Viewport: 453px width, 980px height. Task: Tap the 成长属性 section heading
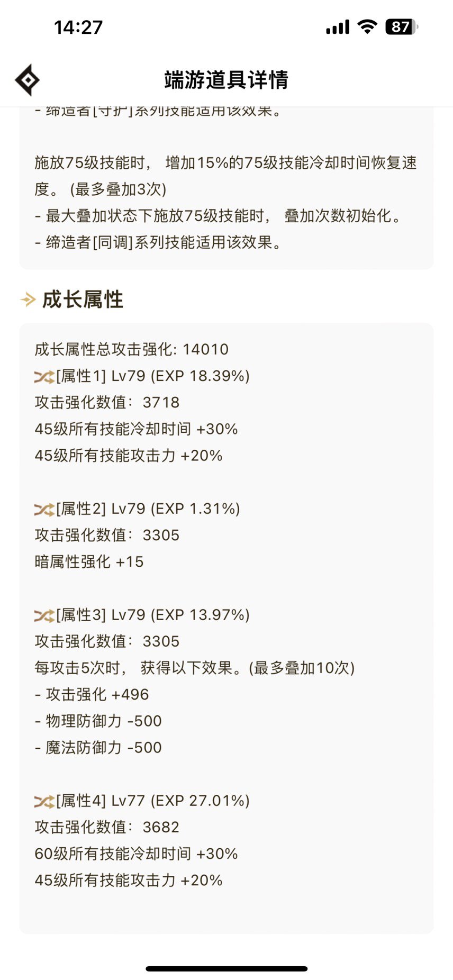point(83,300)
